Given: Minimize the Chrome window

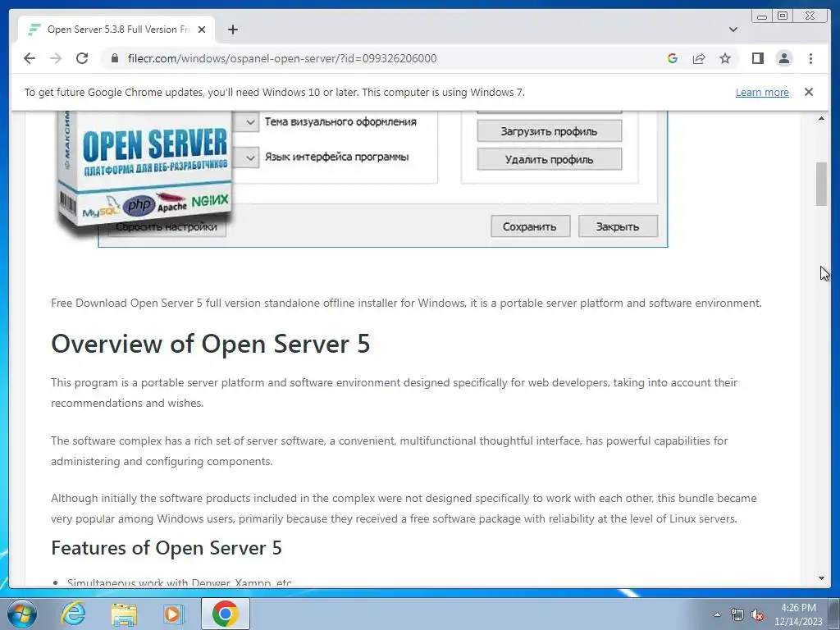Looking at the screenshot, I should tap(762, 16).
